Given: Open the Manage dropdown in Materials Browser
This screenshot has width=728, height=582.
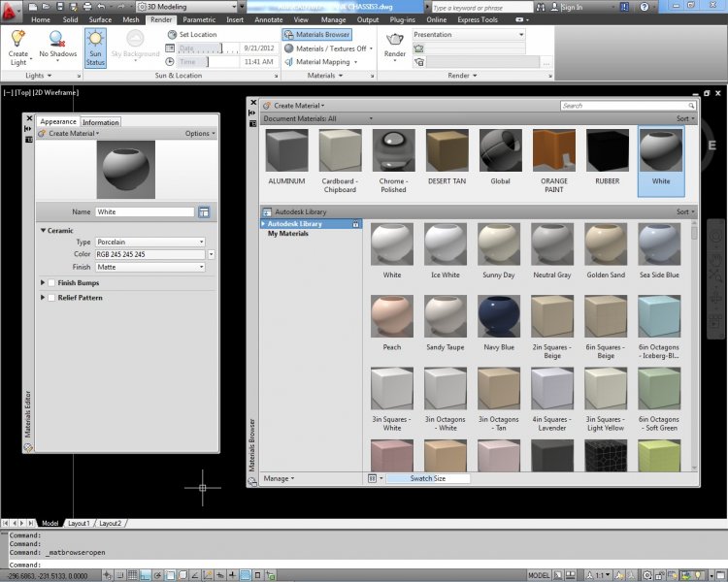Looking at the screenshot, I should click(x=279, y=478).
